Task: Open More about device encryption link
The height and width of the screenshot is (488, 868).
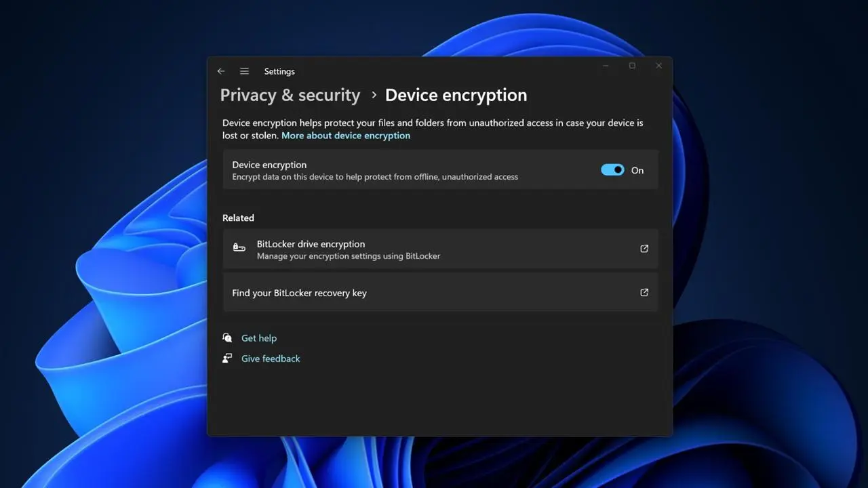Action: click(x=346, y=136)
